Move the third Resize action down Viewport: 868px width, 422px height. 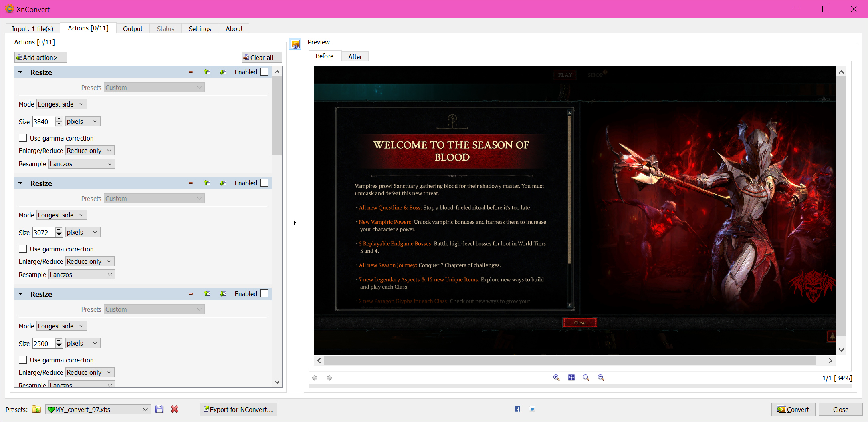coord(223,294)
